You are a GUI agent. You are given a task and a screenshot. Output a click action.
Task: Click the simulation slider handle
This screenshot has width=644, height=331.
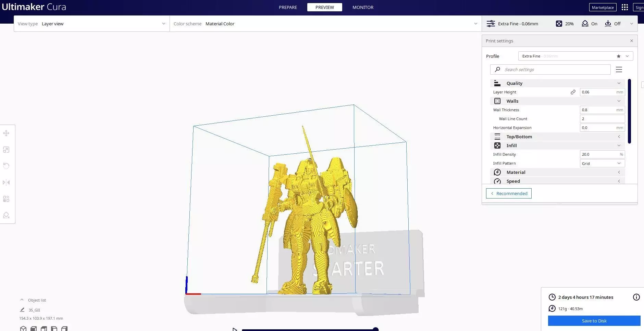(375, 329)
